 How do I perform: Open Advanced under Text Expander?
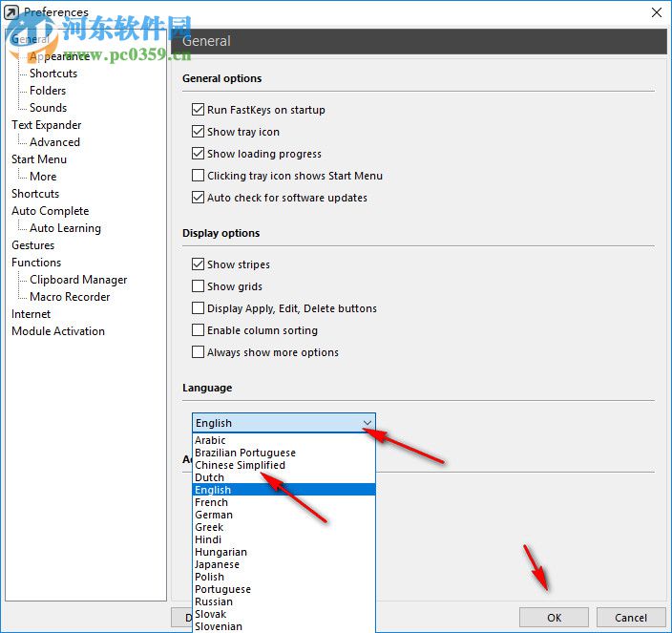54,142
